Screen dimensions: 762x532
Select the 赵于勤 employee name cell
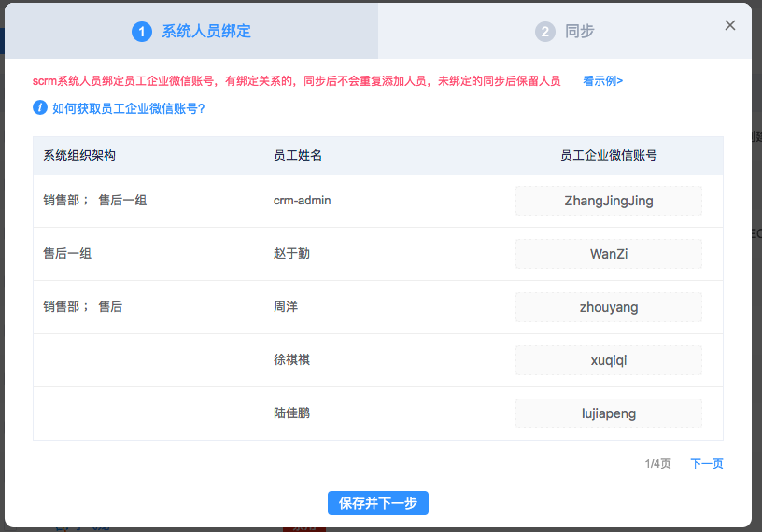pos(291,254)
